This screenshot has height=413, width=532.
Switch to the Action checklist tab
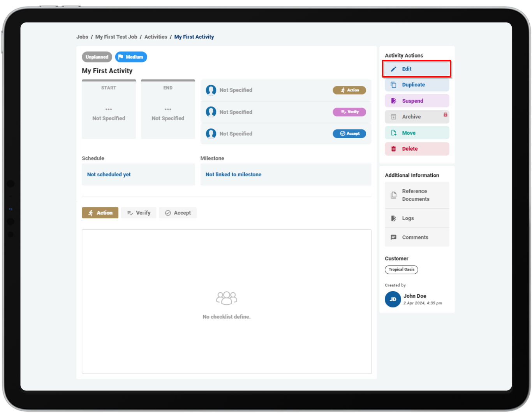[x=100, y=213]
